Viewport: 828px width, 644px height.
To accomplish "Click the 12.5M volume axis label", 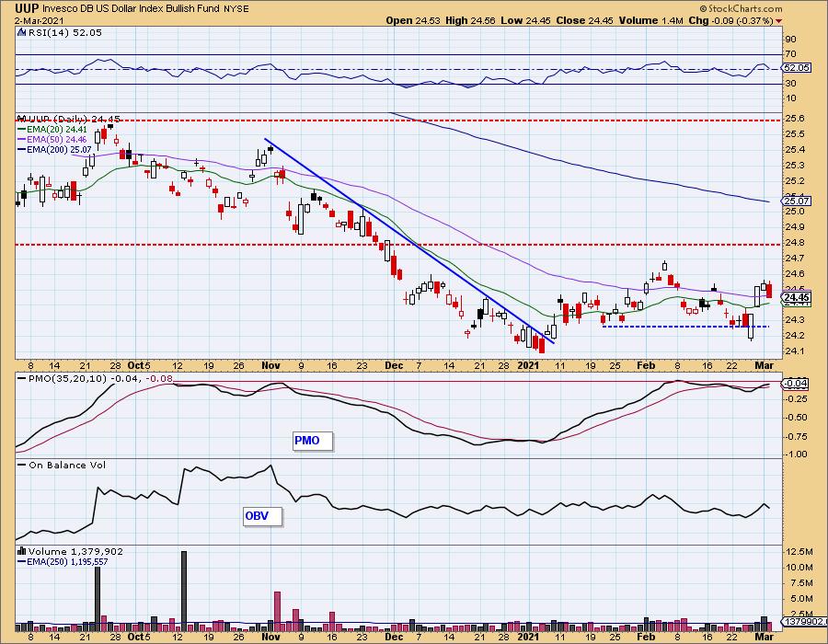I will pos(799,552).
